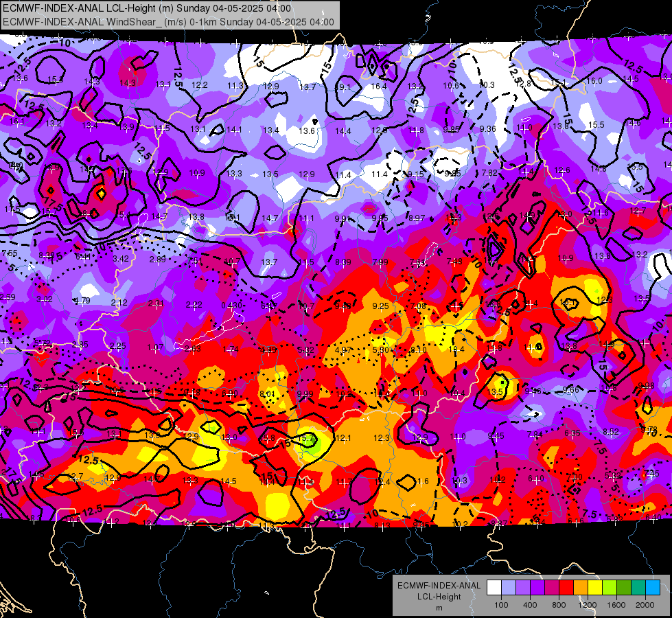Click the white swatch in the LCL-Height legend
This screenshot has height=618, width=672.
point(494,588)
